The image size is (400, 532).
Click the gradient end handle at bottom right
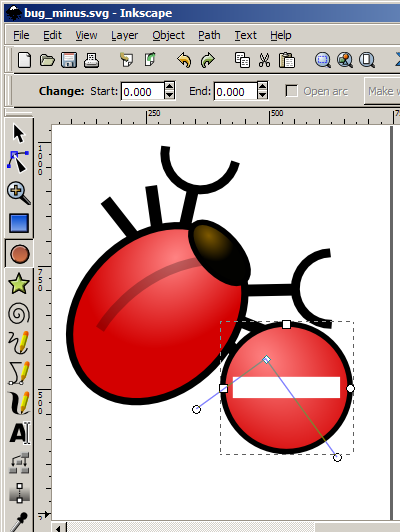[337, 458]
